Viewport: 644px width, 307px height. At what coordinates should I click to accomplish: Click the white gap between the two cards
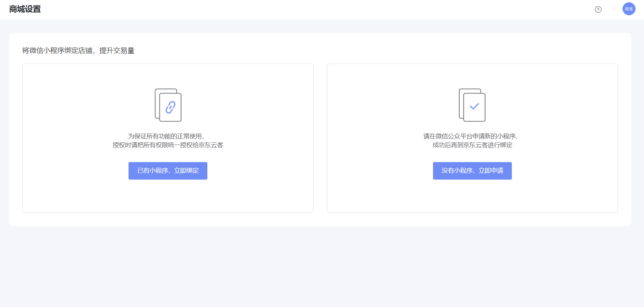[320, 138]
